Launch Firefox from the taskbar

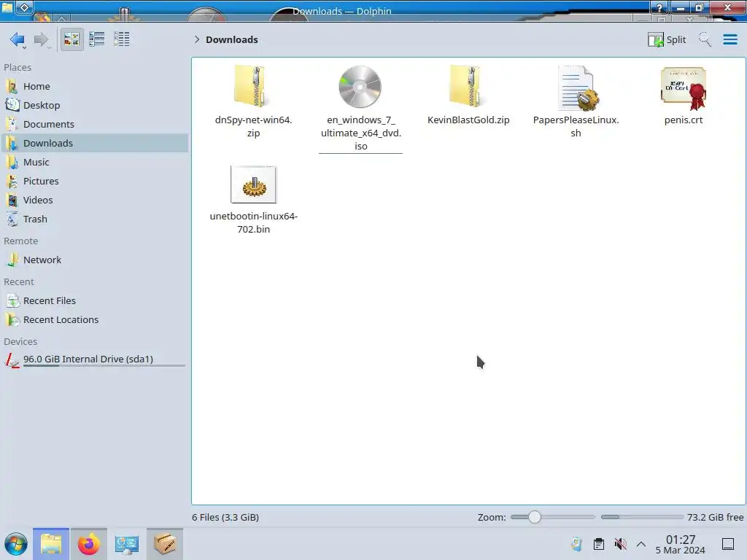88,544
